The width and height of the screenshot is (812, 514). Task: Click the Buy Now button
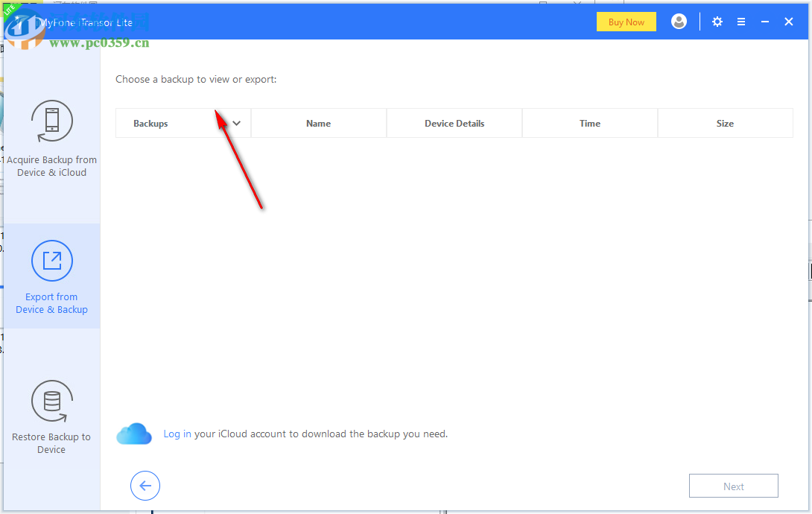(x=626, y=22)
